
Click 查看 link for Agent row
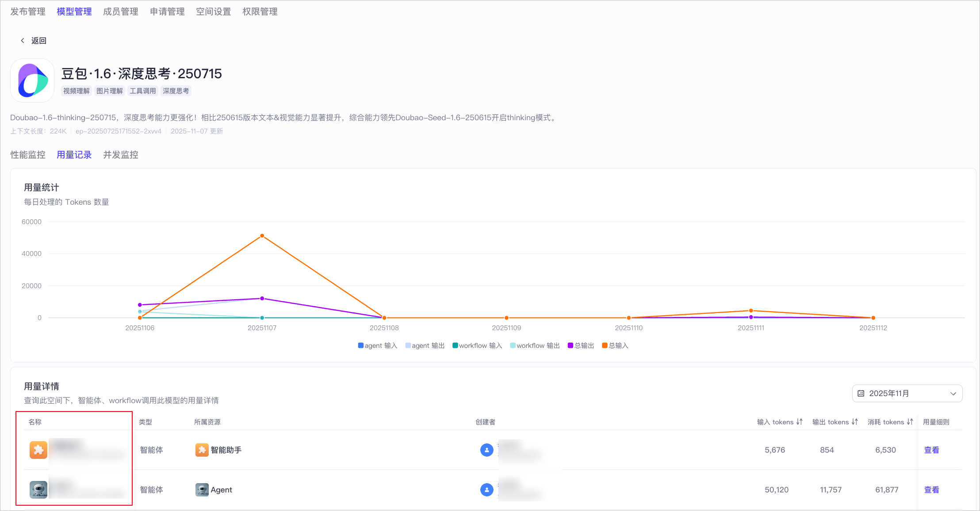tap(931, 490)
